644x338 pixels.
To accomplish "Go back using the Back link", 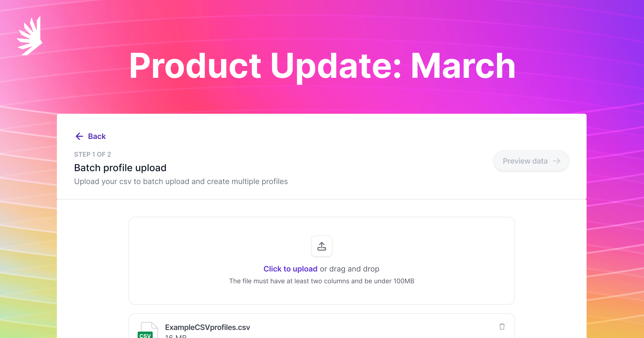I will (x=97, y=136).
